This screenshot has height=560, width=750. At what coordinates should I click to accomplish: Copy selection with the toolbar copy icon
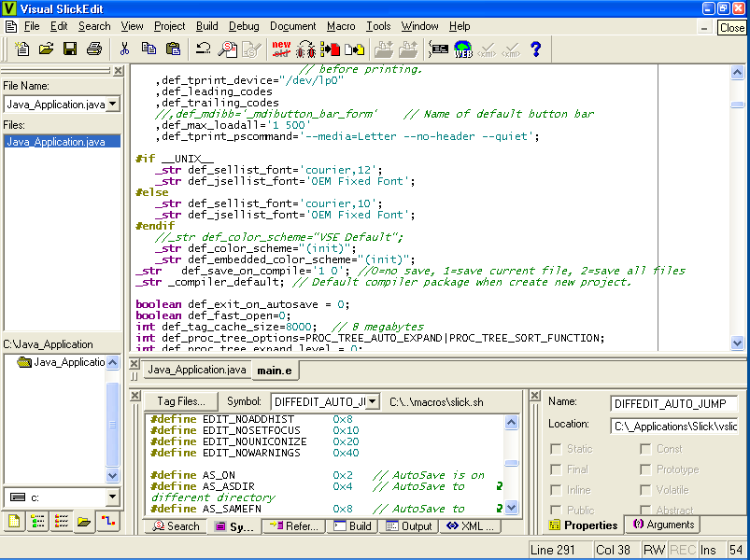[149, 49]
